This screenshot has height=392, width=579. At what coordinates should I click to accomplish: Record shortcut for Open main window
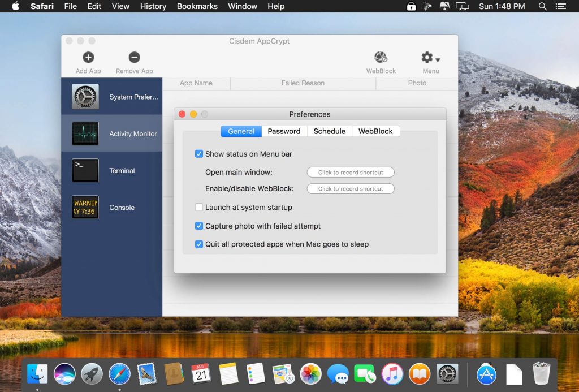pos(350,172)
